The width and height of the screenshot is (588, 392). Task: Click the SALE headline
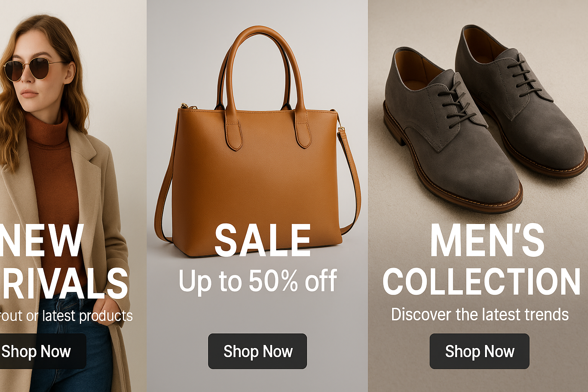[263, 240]
